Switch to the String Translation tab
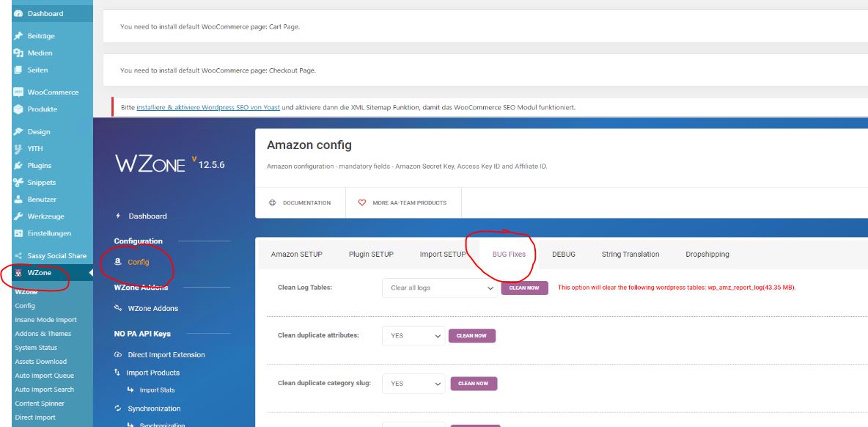868x427 pixels. [x=630, y=254]
